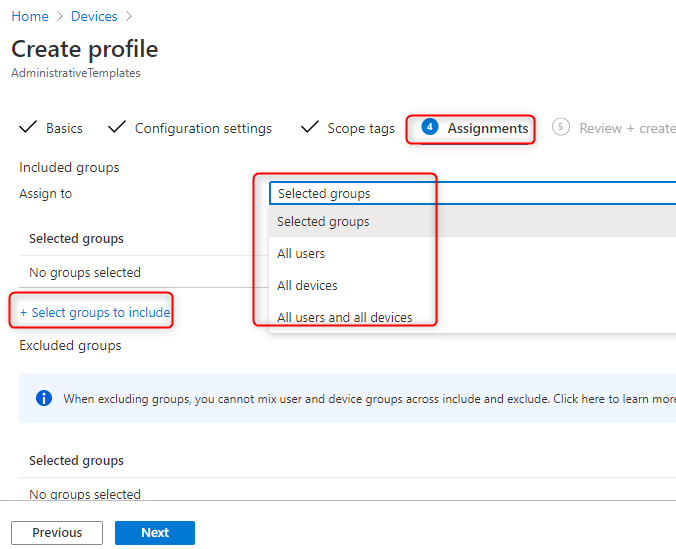Click the Scope tags checkmark icon
Screen dimensions: 676x549
pyautogui.click(x=310, y=127)
